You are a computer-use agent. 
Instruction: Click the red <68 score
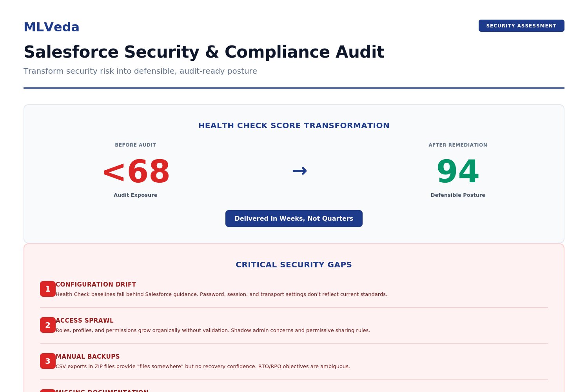(x=136, y=172)
